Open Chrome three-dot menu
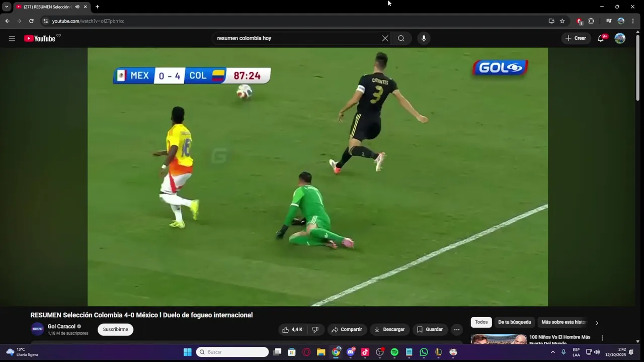This screenshot has width=644, height=362. pyautogui.click(x=633, y=21)
